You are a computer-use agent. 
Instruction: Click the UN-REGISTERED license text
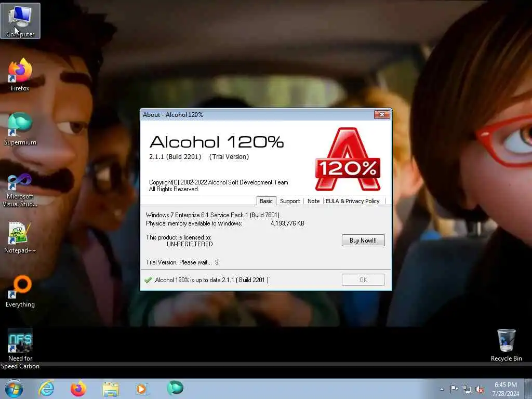[x=190, y=244]
